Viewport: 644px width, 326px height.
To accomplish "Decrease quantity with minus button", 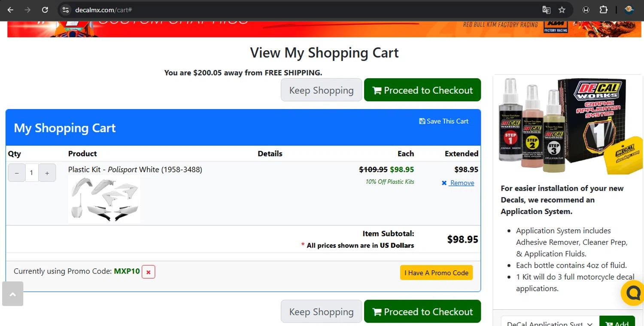I will [x=17, y=173].
